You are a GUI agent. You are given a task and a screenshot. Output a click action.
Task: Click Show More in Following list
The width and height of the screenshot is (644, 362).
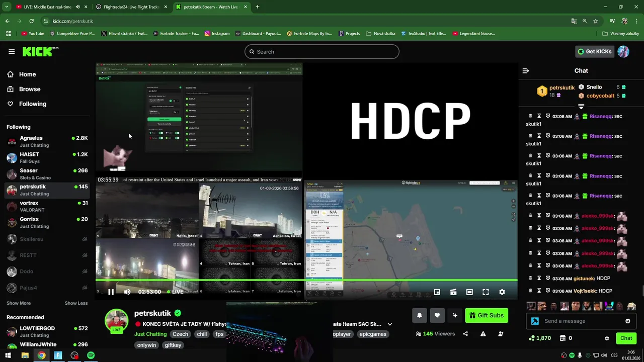tap(19, 303)
